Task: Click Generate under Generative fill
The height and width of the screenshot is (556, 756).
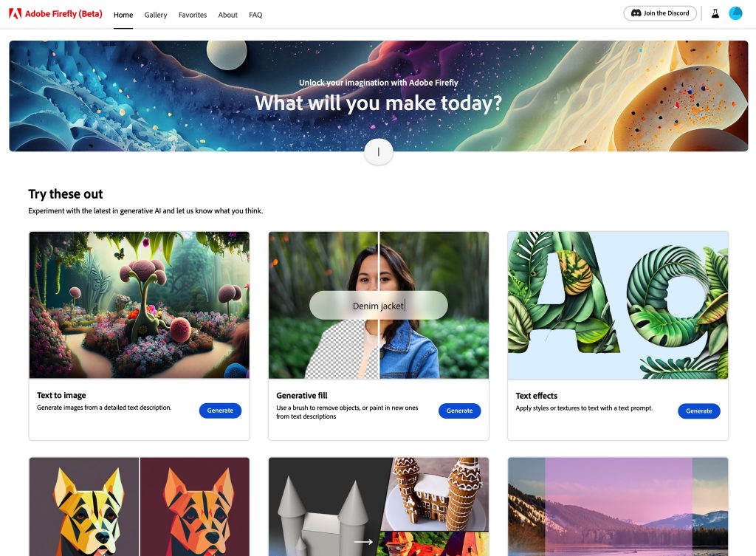Action: 459,411
